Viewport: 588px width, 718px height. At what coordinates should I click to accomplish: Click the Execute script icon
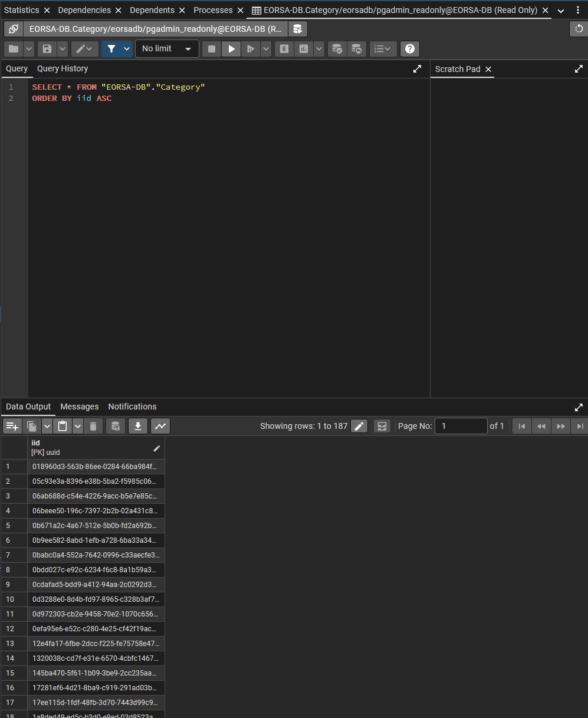(251, 49)
